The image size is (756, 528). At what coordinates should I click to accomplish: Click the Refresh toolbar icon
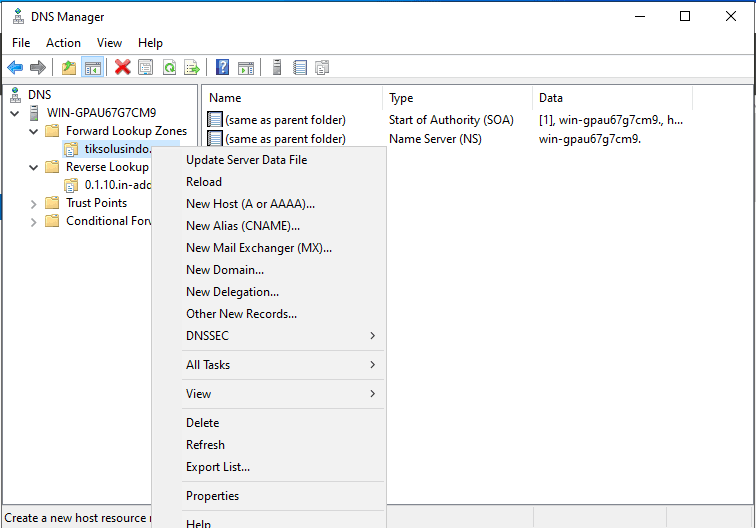169,67
